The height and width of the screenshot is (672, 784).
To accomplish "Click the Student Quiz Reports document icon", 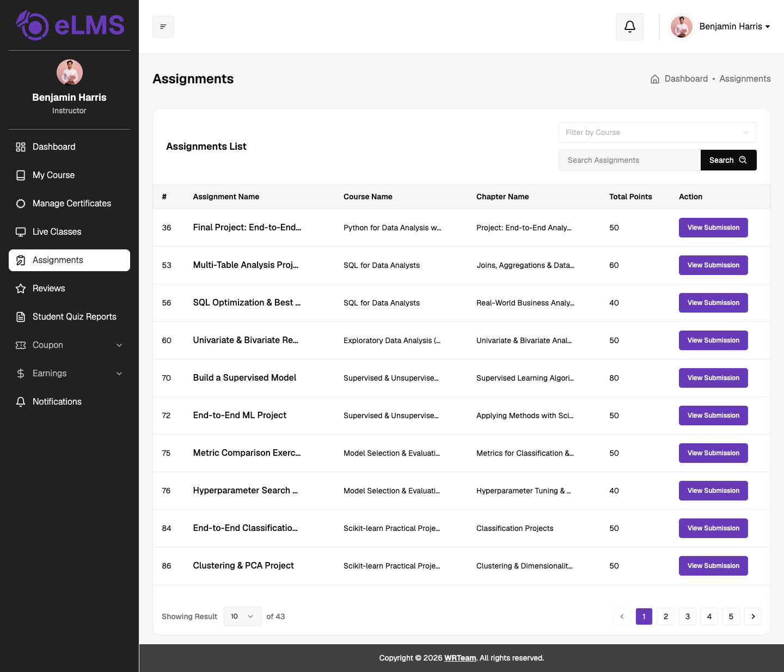I will tap(21, 317).
